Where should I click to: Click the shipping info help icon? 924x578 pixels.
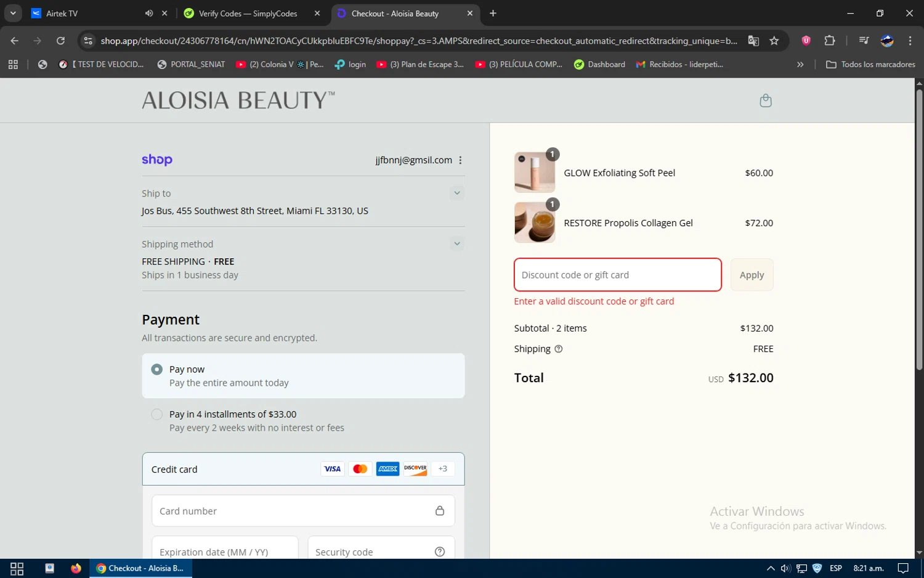point(559,349)
